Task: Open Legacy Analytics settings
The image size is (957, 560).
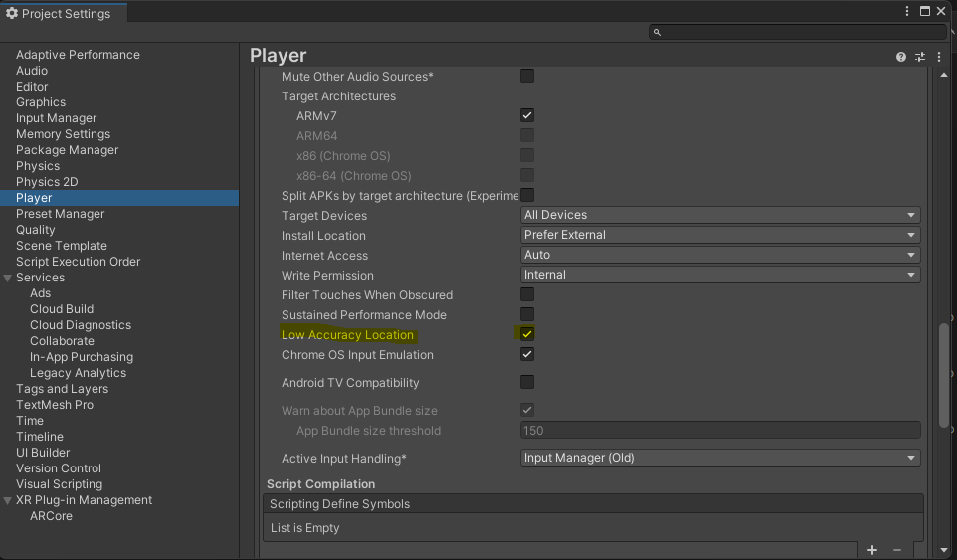Action: pyautogui.click(x=79, y=373)
